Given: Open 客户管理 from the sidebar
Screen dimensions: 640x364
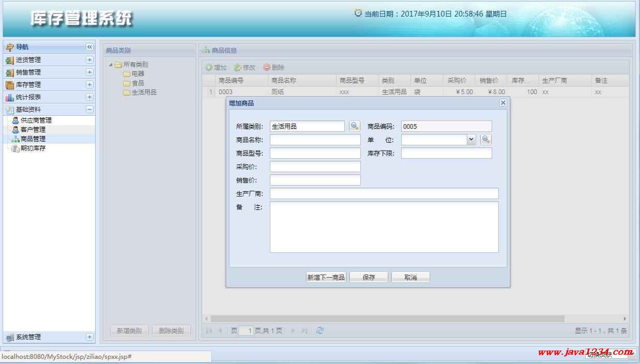Looking at the screenshot, I should (33, 130).
